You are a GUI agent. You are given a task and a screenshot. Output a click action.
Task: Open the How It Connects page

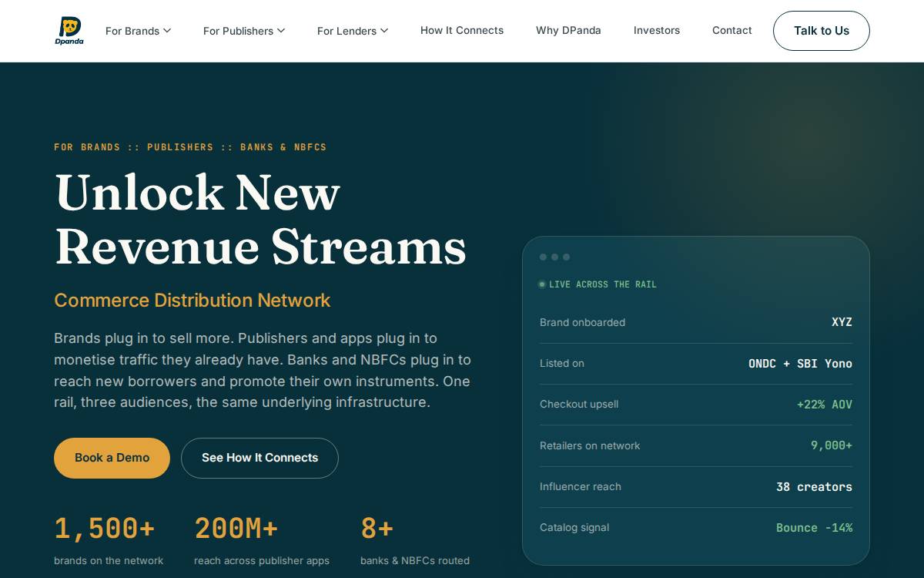[462, 30]
